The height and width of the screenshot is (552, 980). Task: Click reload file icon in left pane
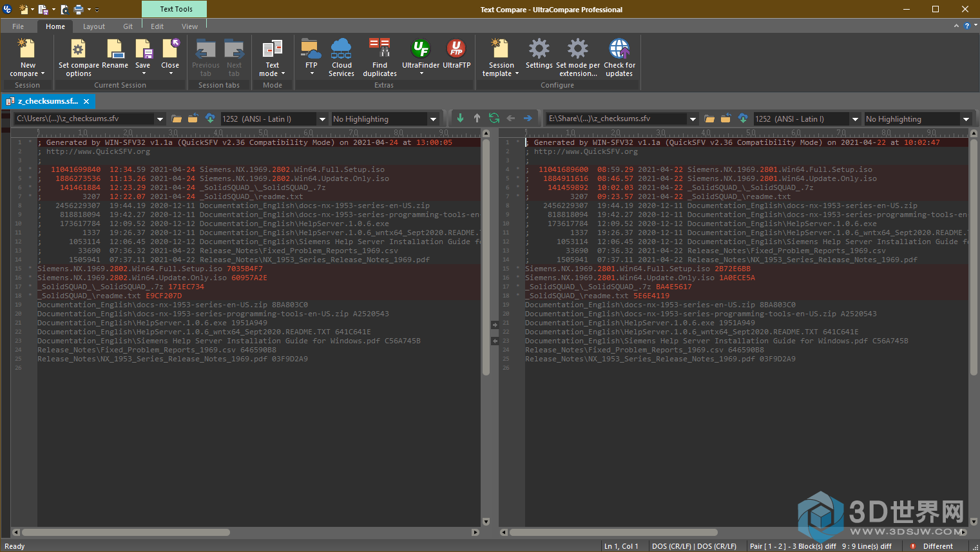(193, 119)
